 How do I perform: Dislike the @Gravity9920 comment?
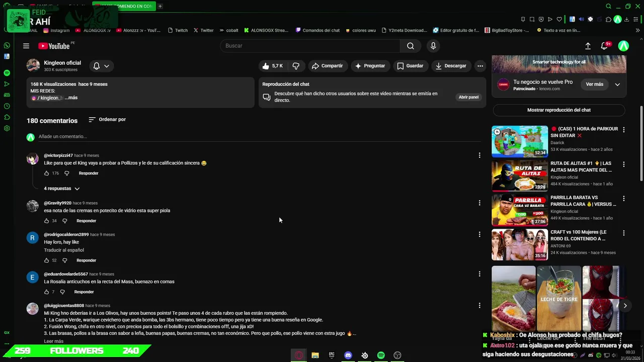[x=64, y=221]
